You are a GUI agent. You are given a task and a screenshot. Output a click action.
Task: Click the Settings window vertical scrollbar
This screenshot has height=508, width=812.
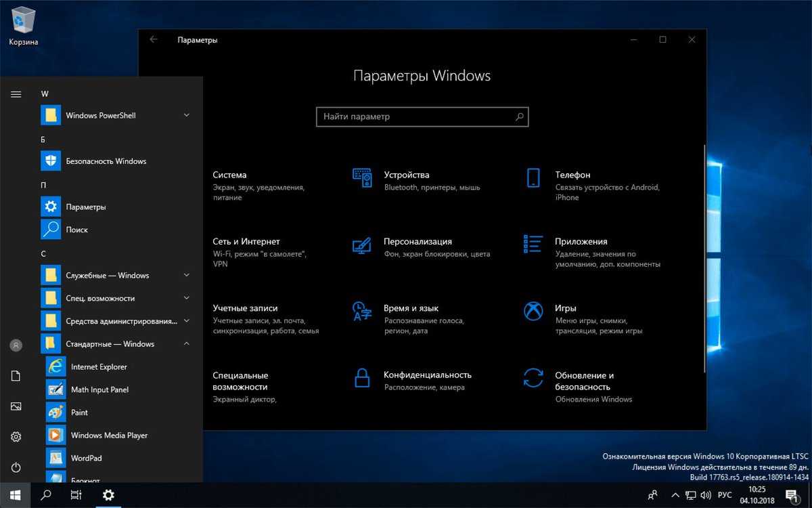pyautogui.click(x=704, y=257)
